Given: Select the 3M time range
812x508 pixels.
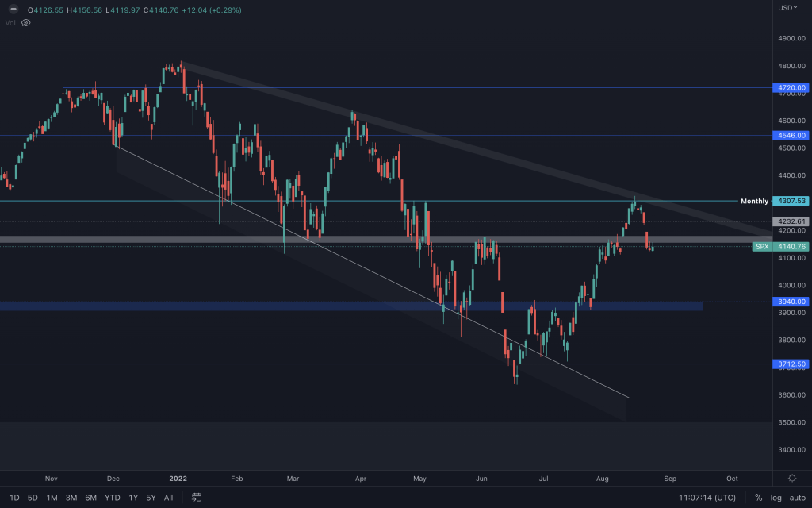Looking at the screenshot, I should click(x=71, y=498).
